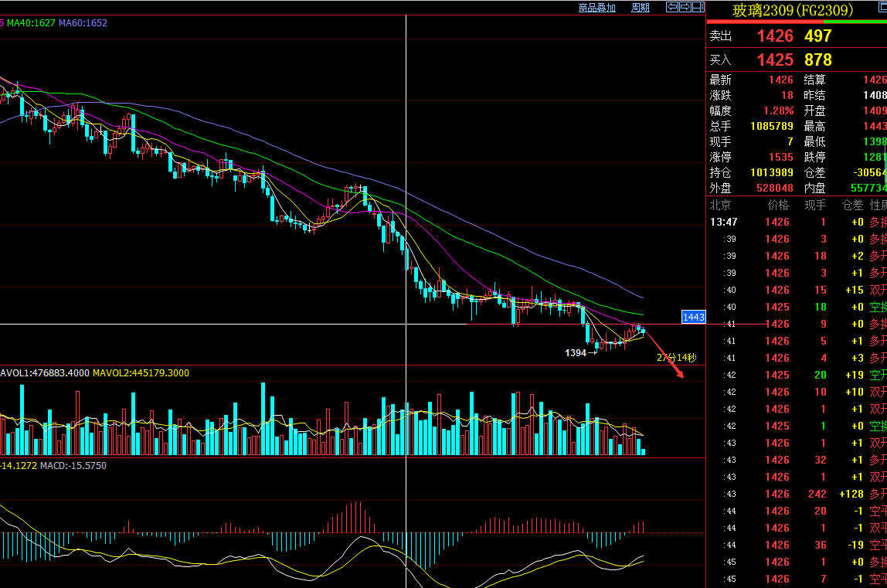
Task: Click the red-green buy/sell ratio bar
Action: (797, 22)
